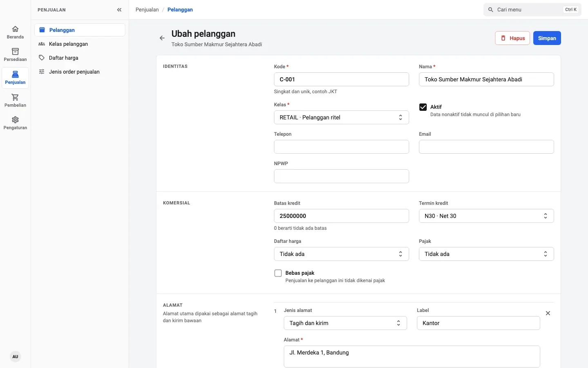
Task: Open Pengaturan gear icon
Action: point(15,123)
